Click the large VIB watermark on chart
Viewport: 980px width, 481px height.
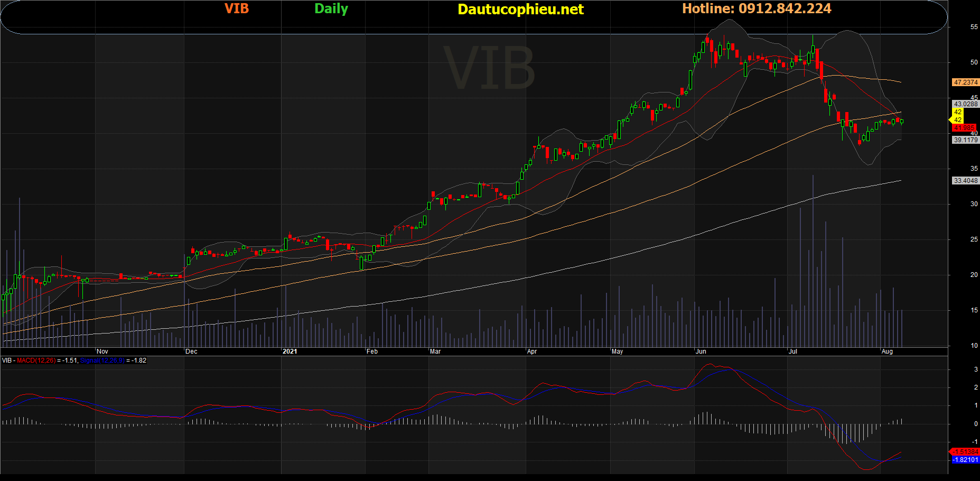click(x=489, y=69)
